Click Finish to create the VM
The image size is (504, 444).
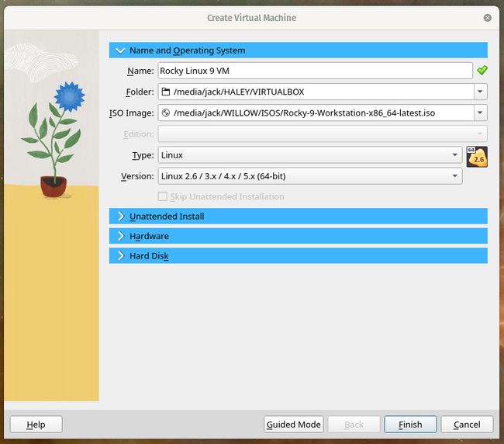coord(410,425)
